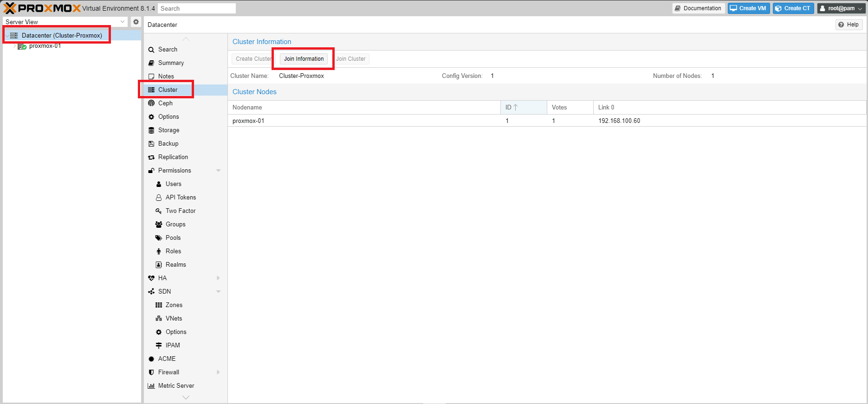Click the sidebar scroll-up chevron
The image size is (868, 404).
(x=186, y=39)
